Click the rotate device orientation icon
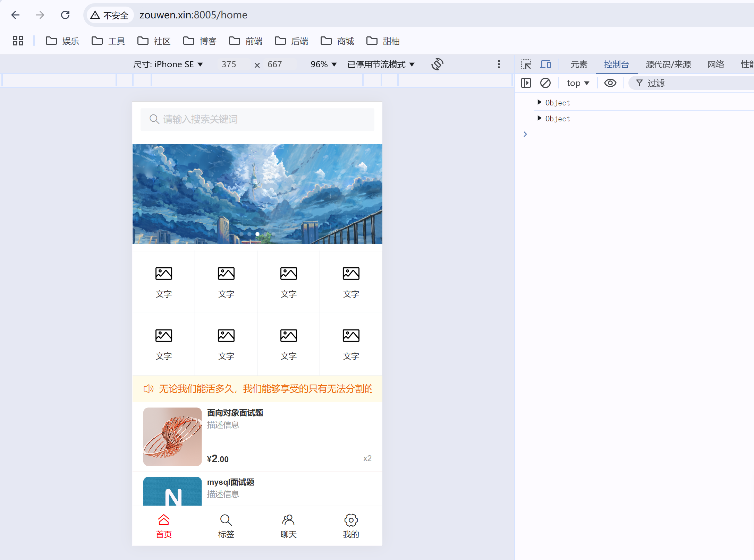 [x=438, y=64]
